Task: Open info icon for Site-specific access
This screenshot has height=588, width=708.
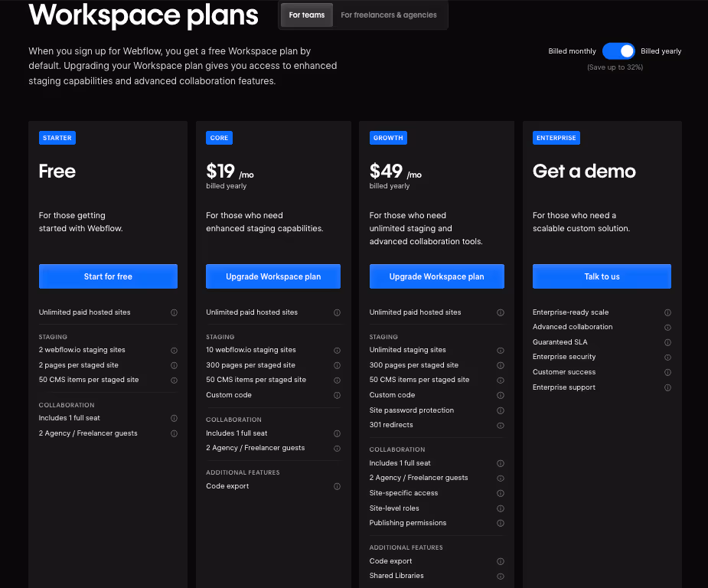Action: (501, 493)
